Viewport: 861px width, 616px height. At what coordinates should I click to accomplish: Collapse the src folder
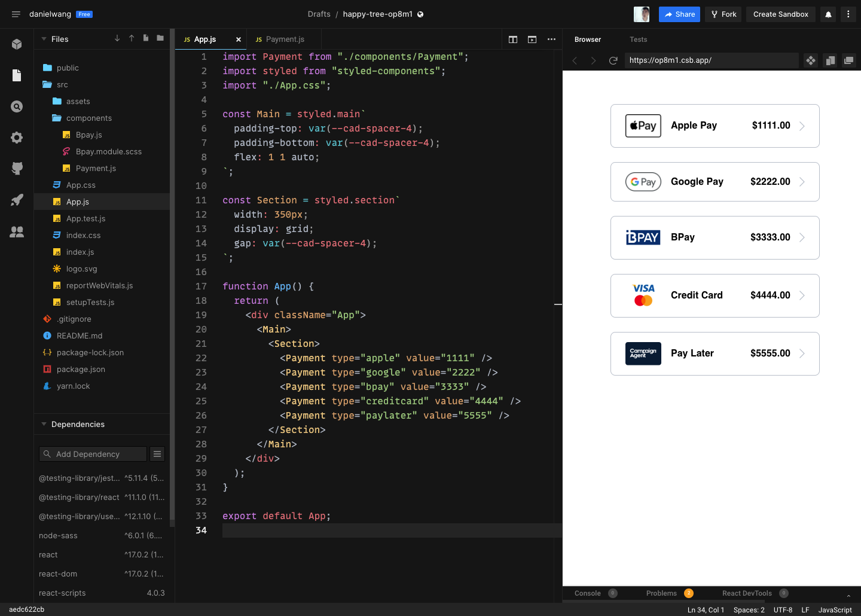102,84
